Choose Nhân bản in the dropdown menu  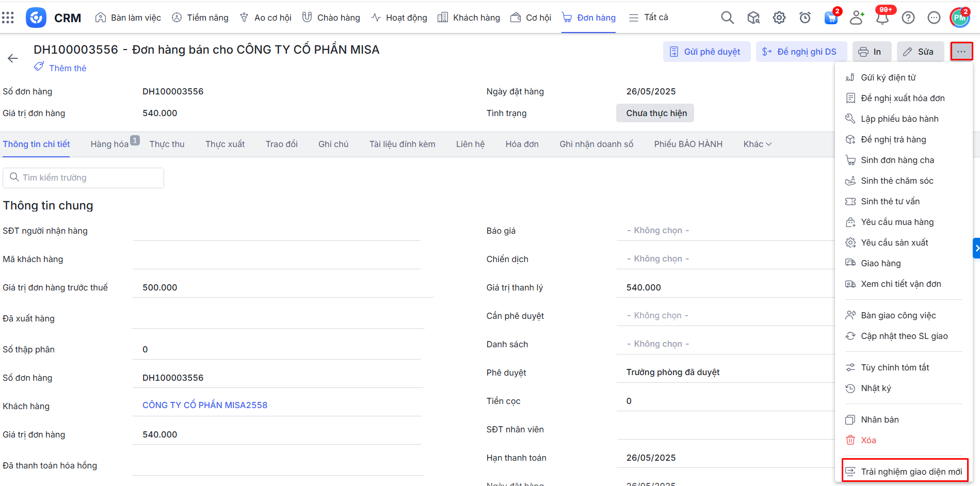879,419
